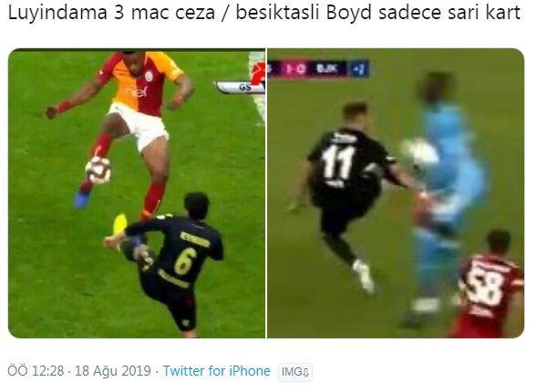
Task: Click the Galatasaray crest on the orange shirt
Action: 149,77
